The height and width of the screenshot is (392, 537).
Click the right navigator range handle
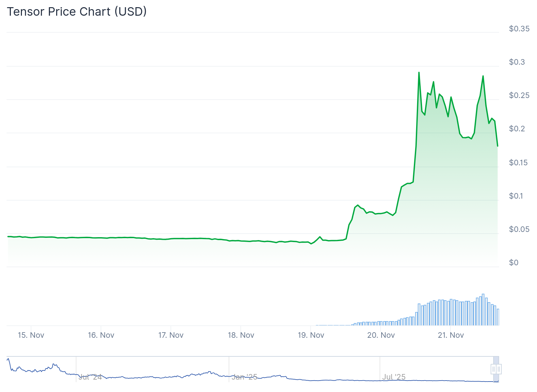point(499,369)
